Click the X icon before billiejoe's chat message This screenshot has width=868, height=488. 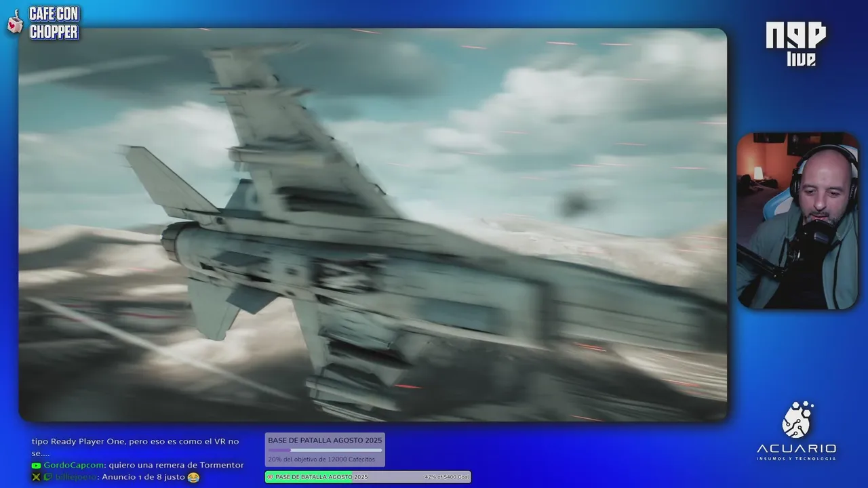[x=36, y=477]
